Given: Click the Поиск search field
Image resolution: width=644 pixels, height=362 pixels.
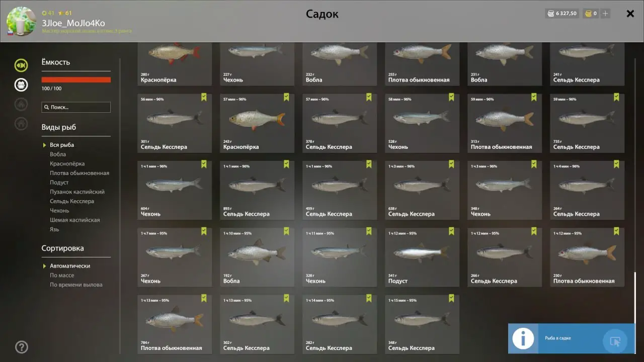Looking at the screenshot, I should [x=76, y=107].
